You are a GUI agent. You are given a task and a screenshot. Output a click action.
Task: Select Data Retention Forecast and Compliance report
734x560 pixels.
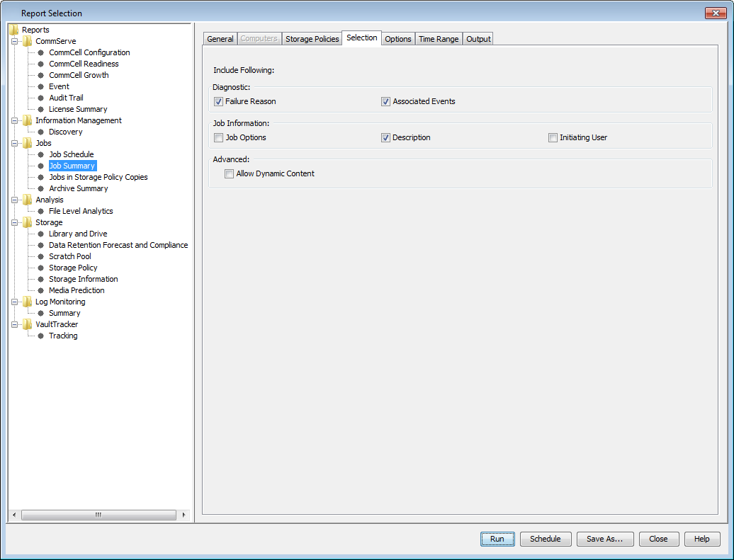tap(118, 245)
